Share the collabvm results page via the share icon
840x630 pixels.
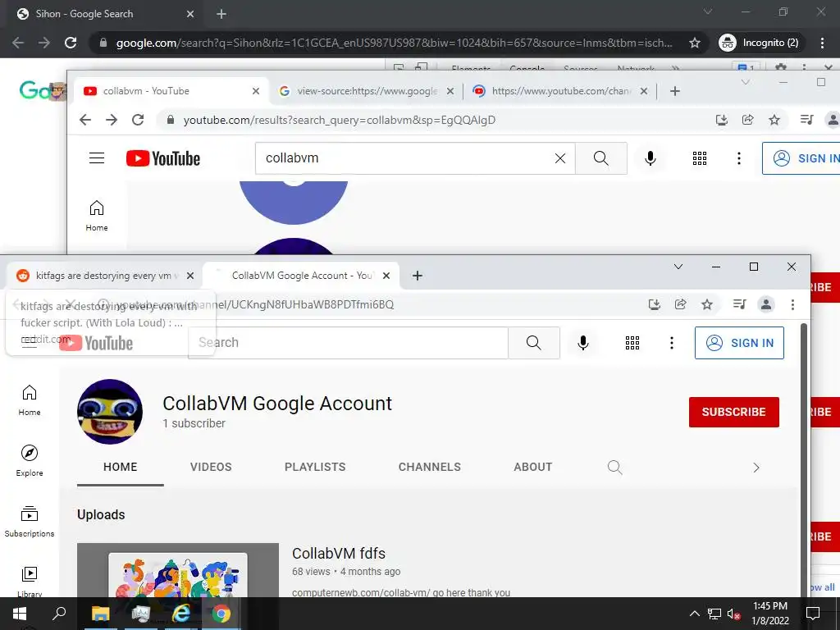[x=748, y=120]
